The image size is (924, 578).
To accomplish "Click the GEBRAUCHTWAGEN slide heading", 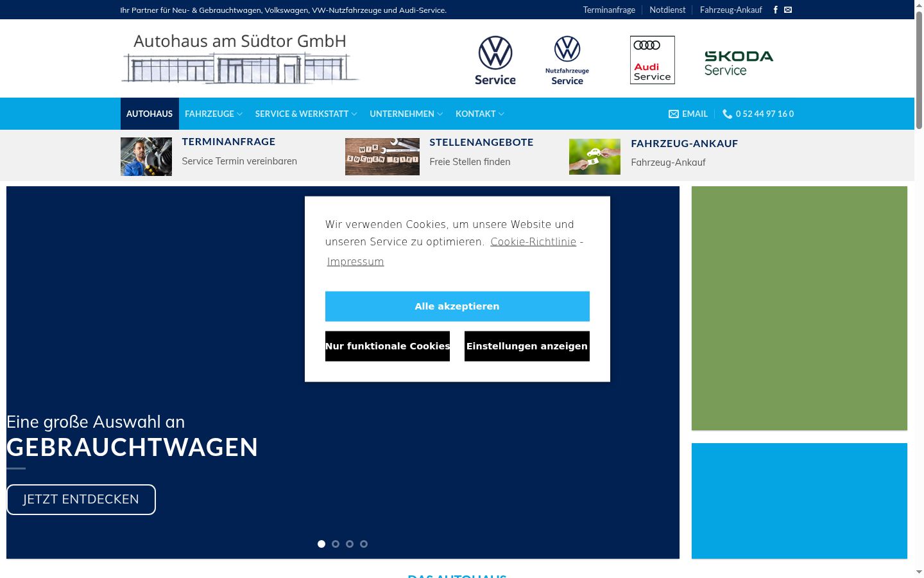I will coord(132,447).
